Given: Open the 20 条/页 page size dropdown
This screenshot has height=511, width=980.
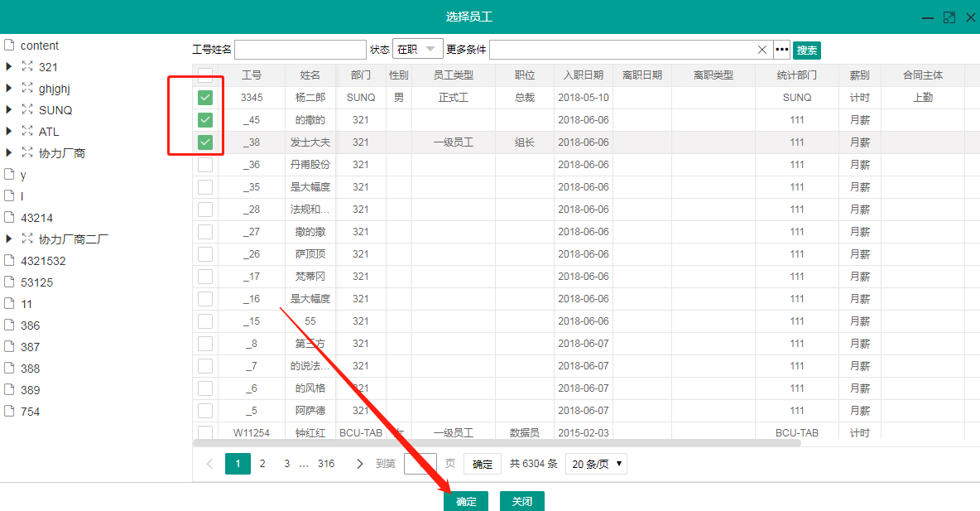Looking at the screenshot, I should coord(596,464).
